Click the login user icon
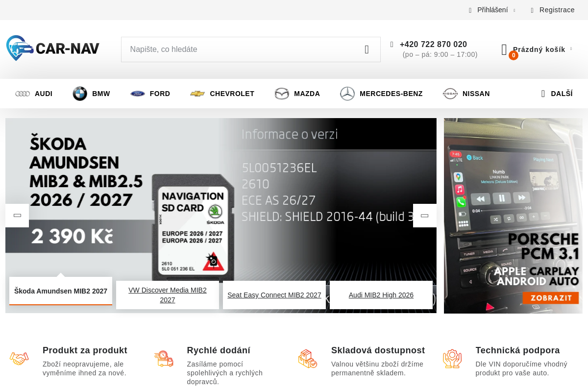The image size is (588, 392). click(x=470, y=10)
